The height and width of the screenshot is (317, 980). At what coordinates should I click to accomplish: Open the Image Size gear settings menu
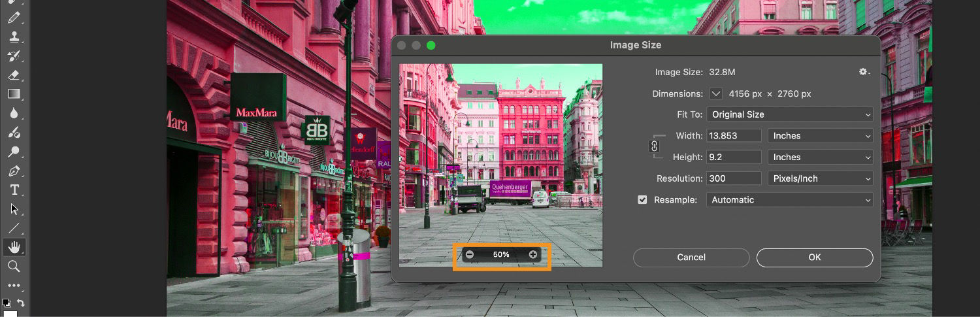click(x=864, y=72)
